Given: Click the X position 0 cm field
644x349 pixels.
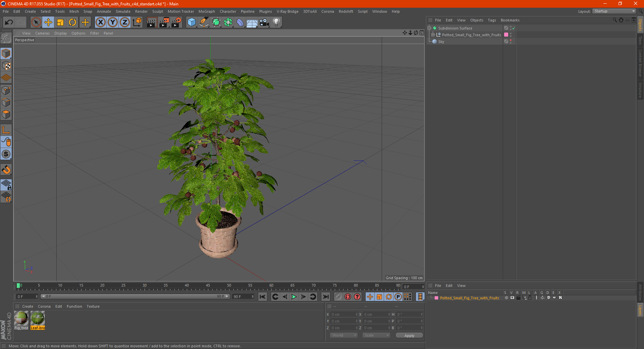Looking at the screenshot, I should click(345, 314).
